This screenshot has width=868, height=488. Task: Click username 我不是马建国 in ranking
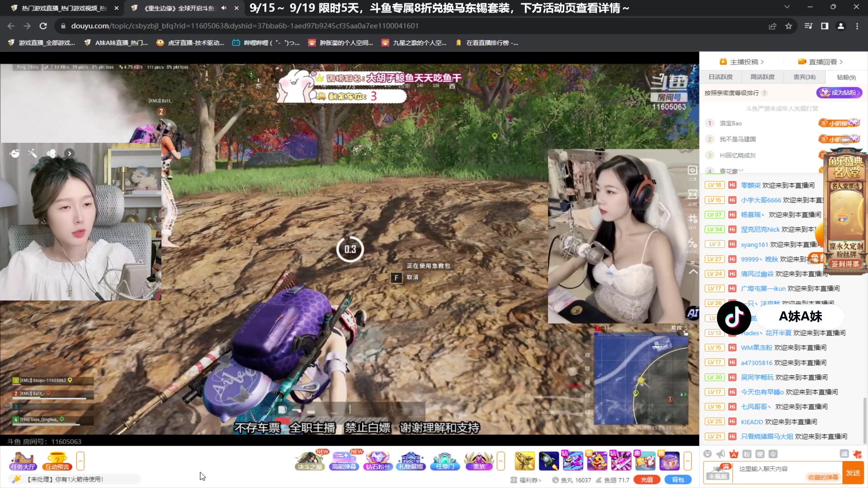coord(738,139)
